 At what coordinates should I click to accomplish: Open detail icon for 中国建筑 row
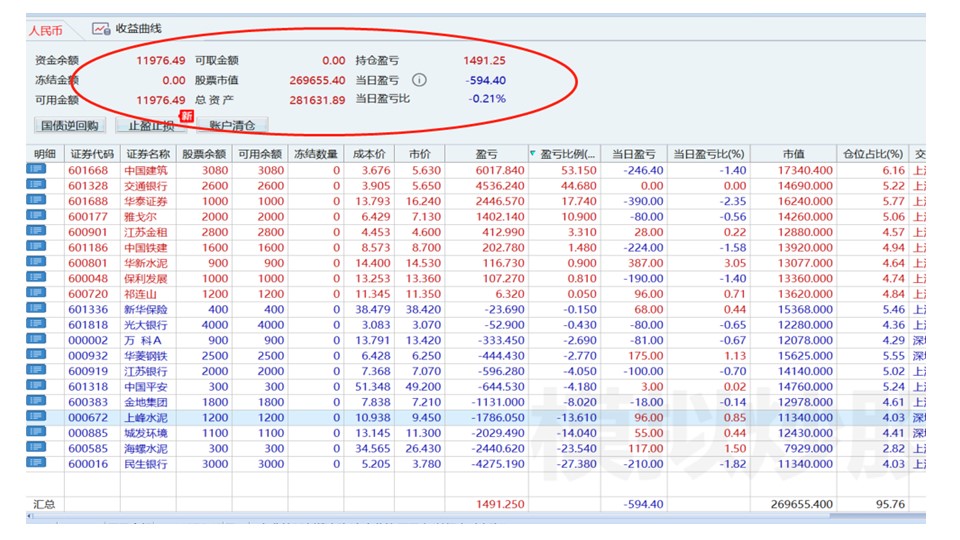click(x=36, y=169)
